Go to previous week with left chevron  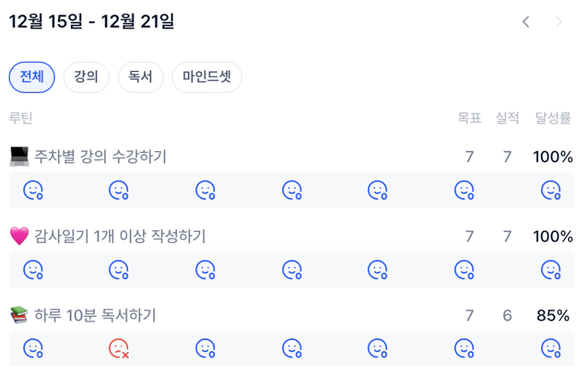click(x=526, y=22)
